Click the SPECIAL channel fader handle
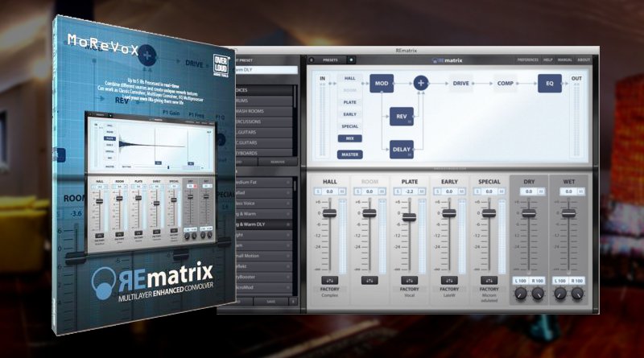Viewport: 644px width, 358px height. pyautogui.click(x=489, y=213)
